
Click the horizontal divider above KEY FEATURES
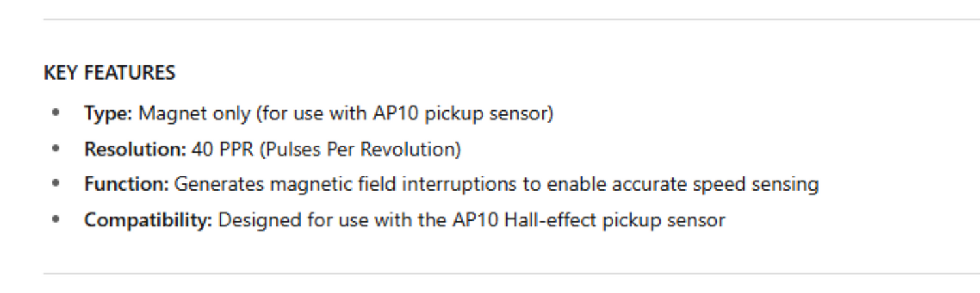point(510,20)
